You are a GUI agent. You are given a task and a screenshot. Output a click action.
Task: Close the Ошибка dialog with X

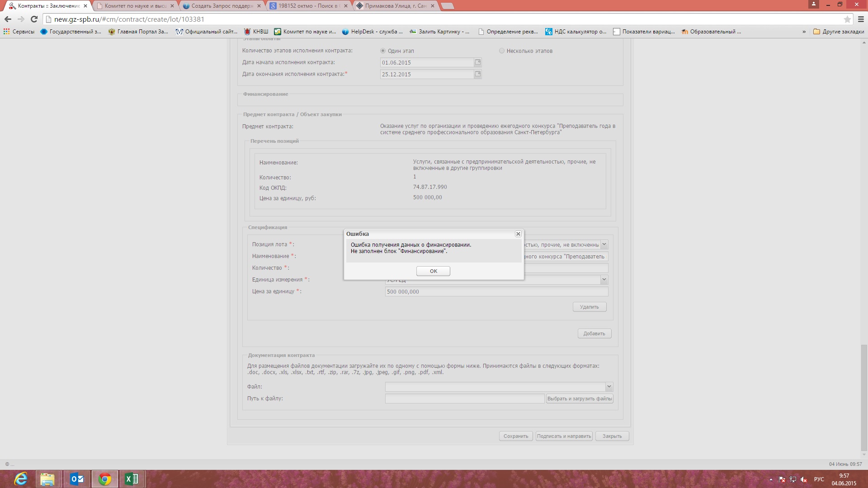(x=518, y=234)
